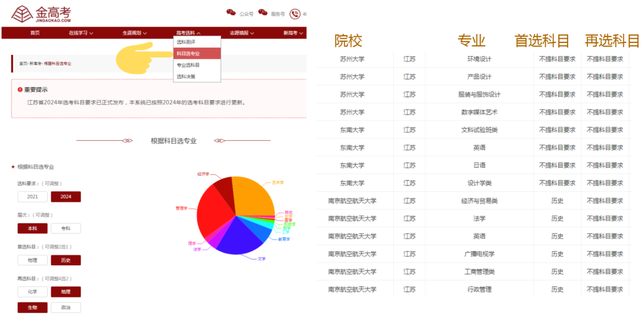Toggle the 生物 subject button

[32, 308]
